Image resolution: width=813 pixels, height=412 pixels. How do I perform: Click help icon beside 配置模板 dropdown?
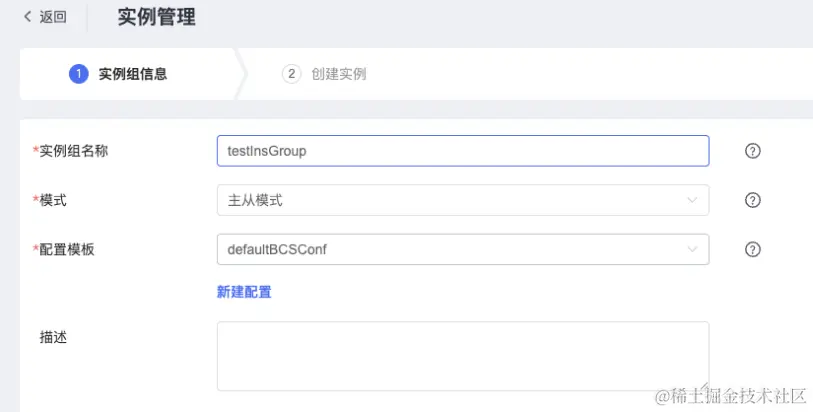pos(752,249)
